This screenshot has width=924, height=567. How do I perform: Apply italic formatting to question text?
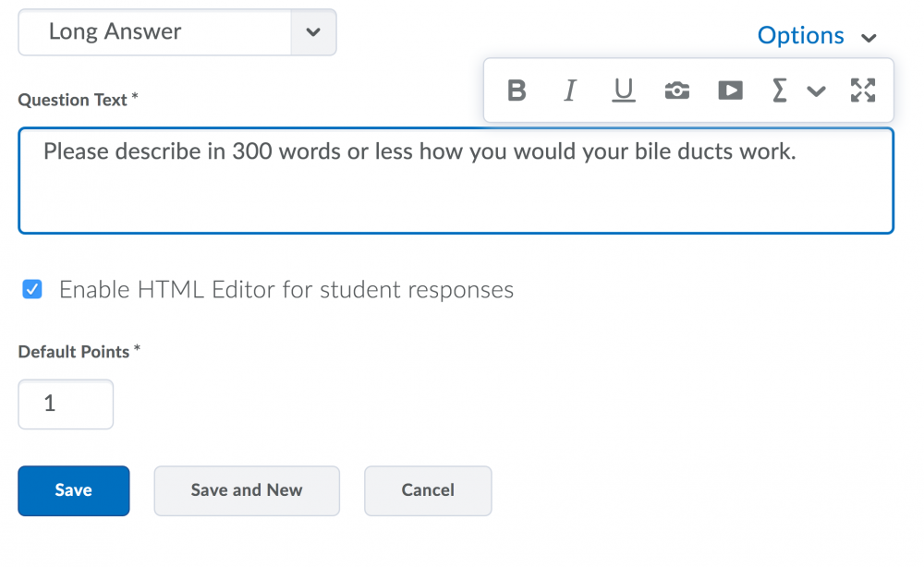coord(570,90)
